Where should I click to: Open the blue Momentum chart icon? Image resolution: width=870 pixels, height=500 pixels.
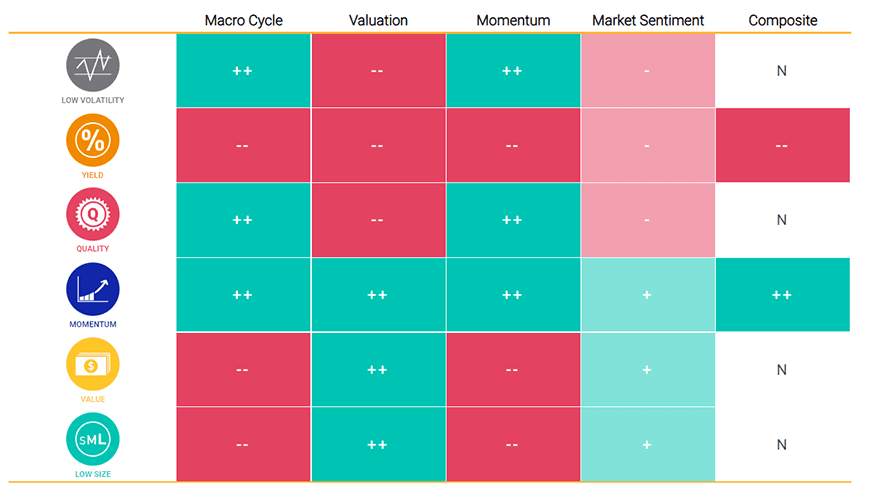pyautogui.click(x=92, y=289)
